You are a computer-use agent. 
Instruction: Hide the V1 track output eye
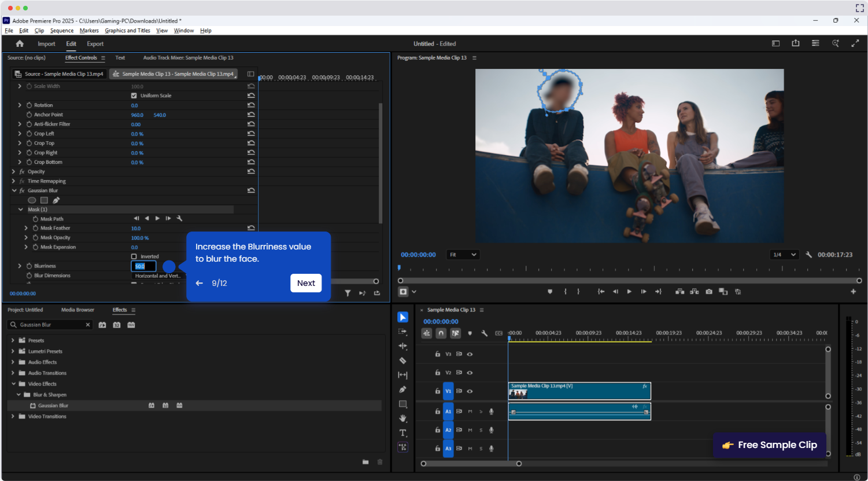470,391
